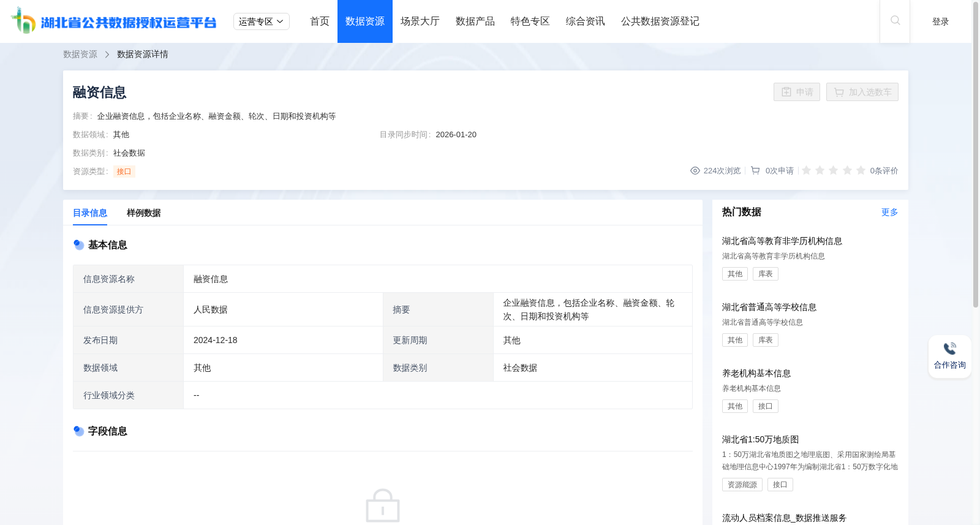Rate with the first star
This screenshot has height=525, width=980.
coord(806,170)
